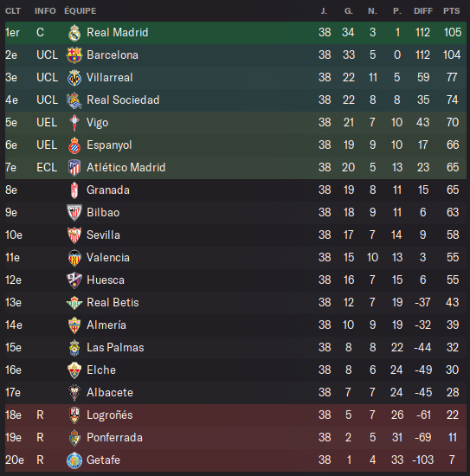Click the Real Madrid club crest
The width and height of the screenshot is (470, 476).
click(74, 33)
